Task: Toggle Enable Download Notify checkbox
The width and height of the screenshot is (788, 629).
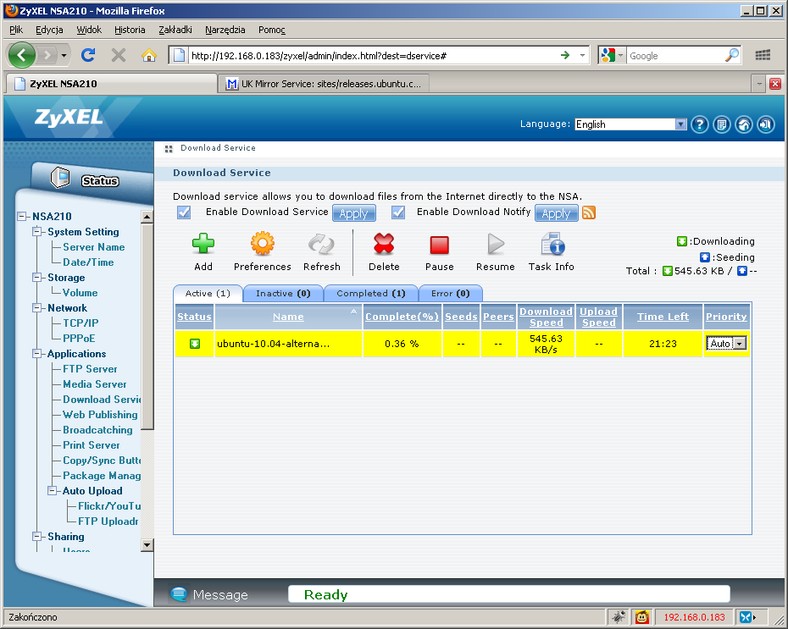Action: click(x=398, y=212)
